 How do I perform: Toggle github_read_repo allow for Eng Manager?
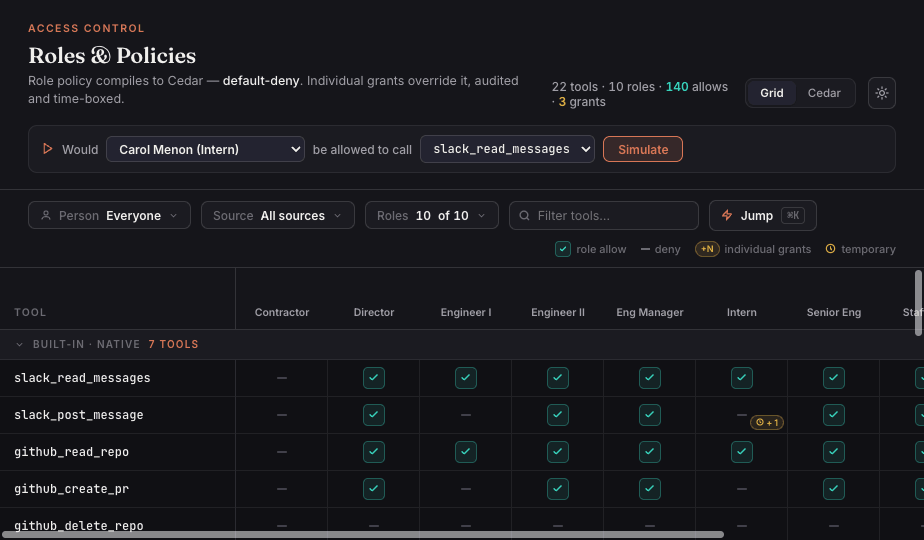pos(649,452)
